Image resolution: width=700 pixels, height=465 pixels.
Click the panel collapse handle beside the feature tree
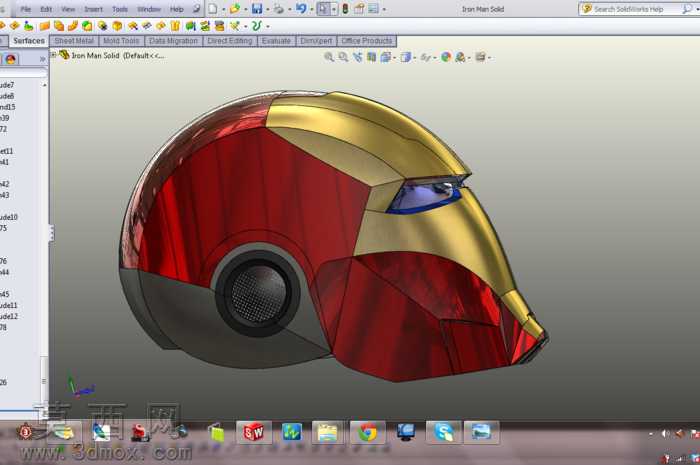click(x=51, y=233)
